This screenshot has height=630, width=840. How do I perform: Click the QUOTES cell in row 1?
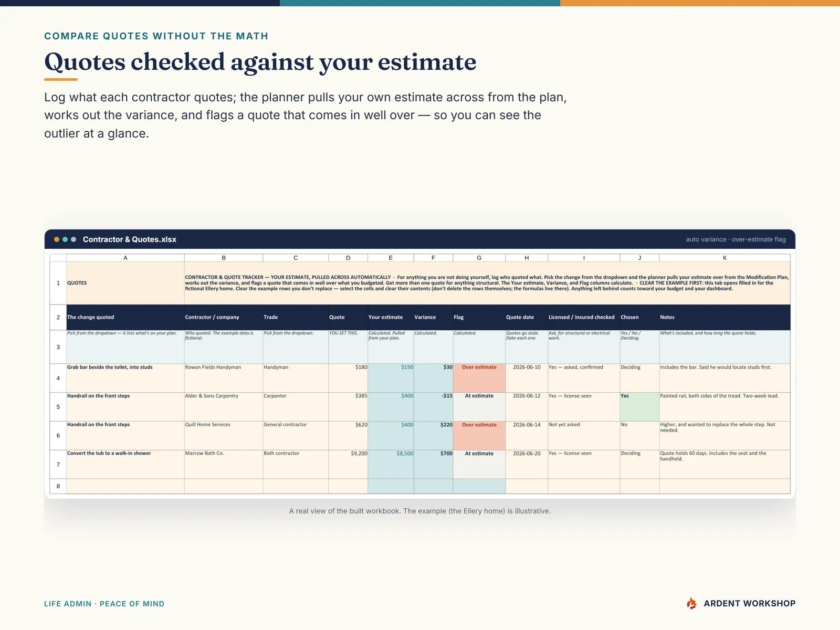[x=125, y=283]
